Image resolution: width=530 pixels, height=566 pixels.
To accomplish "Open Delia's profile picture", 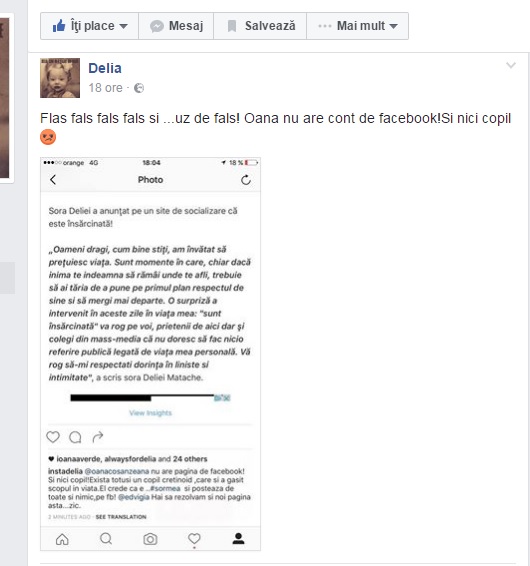I will tap(60, 78).
